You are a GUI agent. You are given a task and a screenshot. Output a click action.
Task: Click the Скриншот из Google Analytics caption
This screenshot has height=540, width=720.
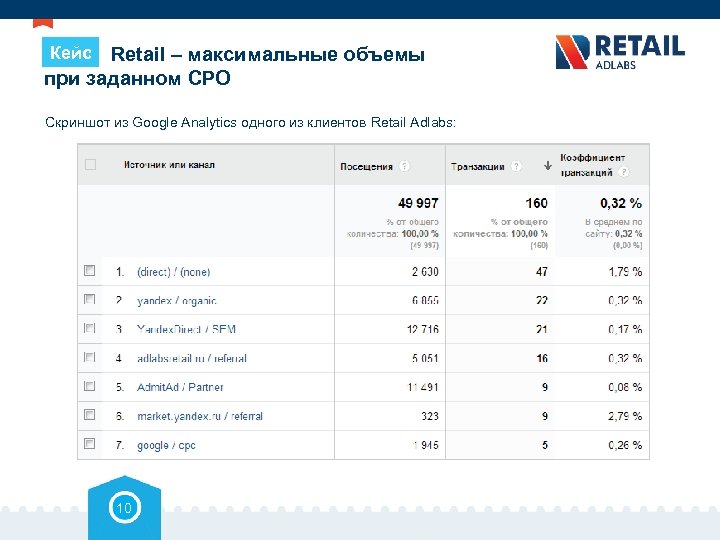250,123
